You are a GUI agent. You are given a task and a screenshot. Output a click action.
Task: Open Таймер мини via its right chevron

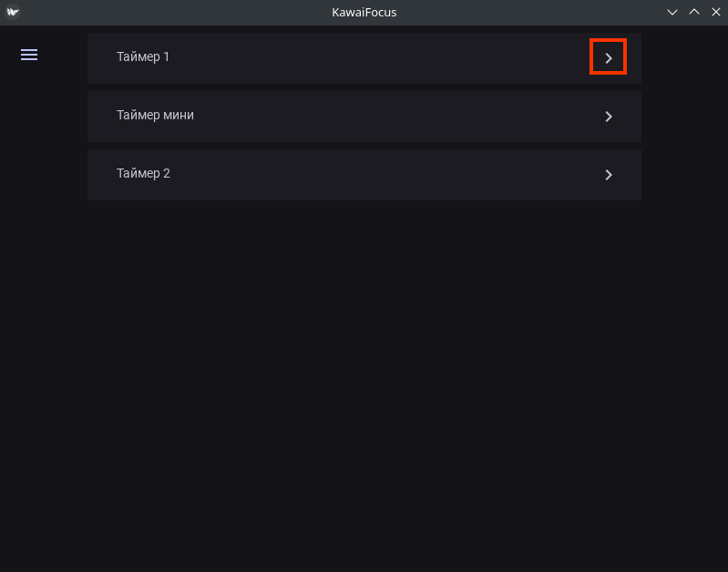[609, 117]
